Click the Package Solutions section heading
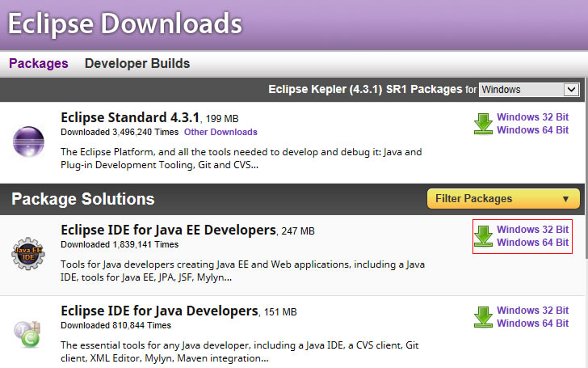This screenshot has width=588, height=368. click(x=83, y=199)
